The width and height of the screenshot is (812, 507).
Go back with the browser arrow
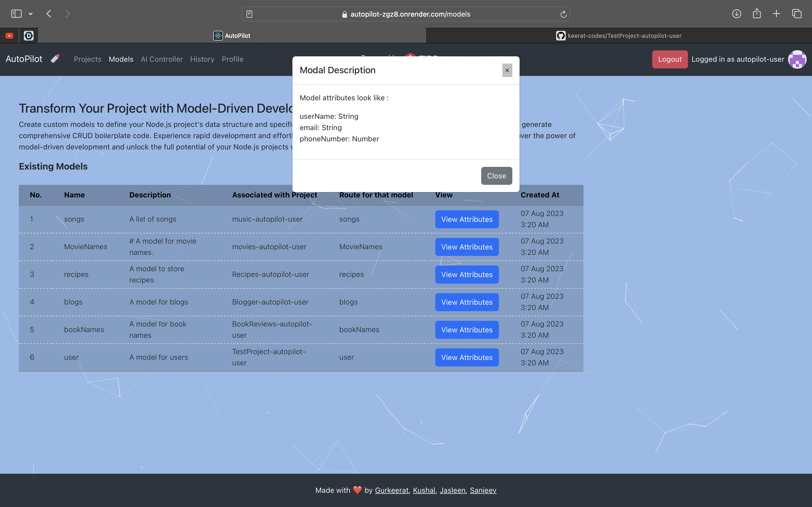pyautogui.click(x=49, y=14)
